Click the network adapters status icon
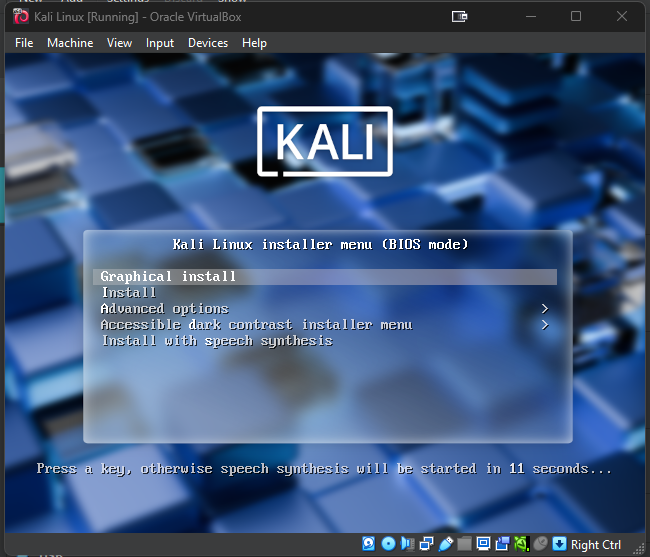 (427, 543)
